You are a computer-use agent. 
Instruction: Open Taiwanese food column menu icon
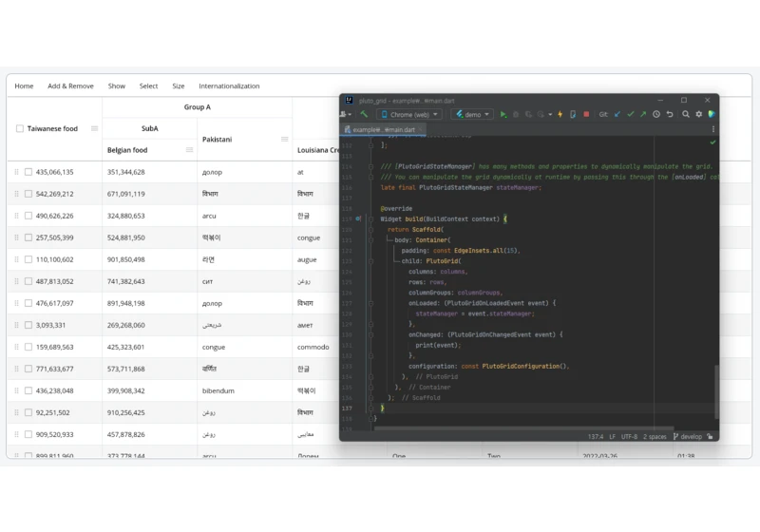pyautogui.click(x=94, y=128)
